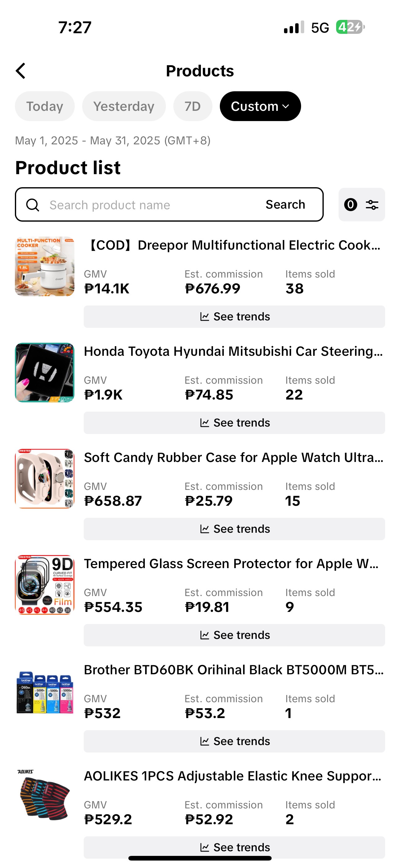Image resolution: width=400 pixels, height=868 pixels.
Task: Open Dreepor Electric Cooker product thumbnail
Action: click(x=45, y=266)
